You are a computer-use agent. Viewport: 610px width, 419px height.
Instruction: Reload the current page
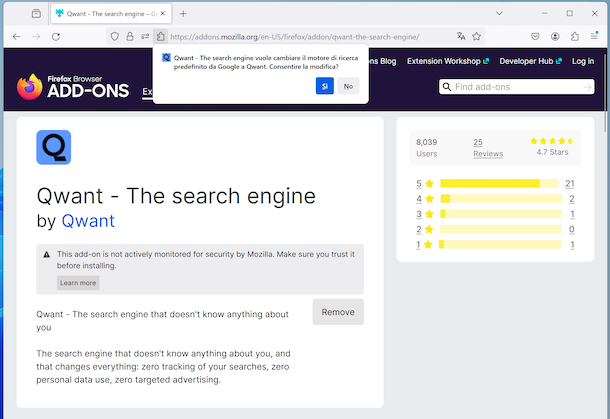pos(56,37)
